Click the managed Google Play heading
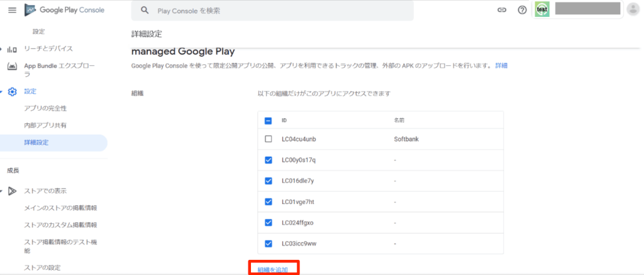Viewport: 644px width, 275px height. click(x=183, y=52)
